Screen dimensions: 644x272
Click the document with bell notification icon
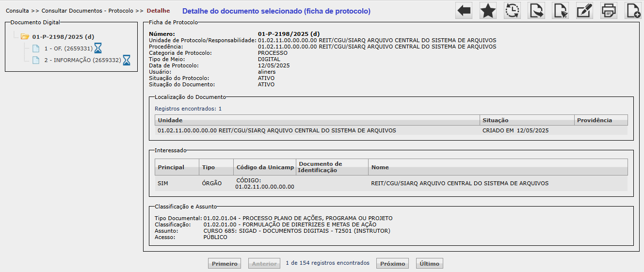[x=561, y=10]
